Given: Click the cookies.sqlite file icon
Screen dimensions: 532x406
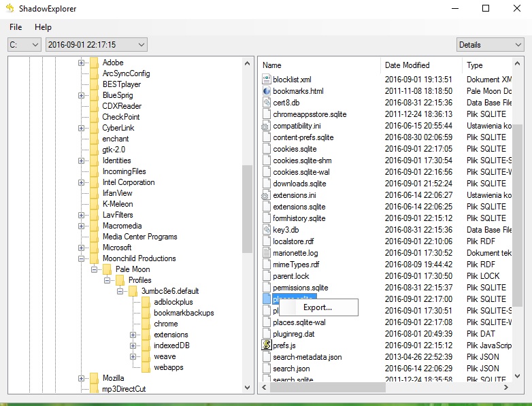Looking at the screenshot, I should (267, 149).
